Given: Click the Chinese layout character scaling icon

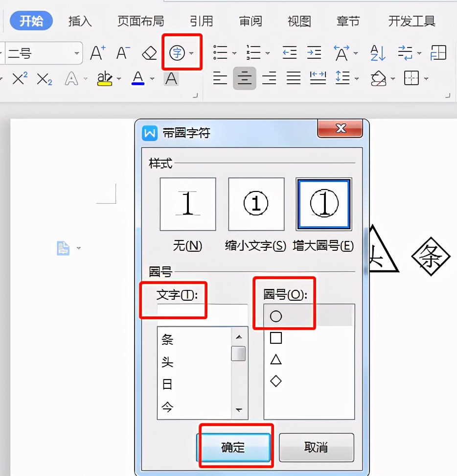Looking at the screenshot, I should click(x=342, y=53).
